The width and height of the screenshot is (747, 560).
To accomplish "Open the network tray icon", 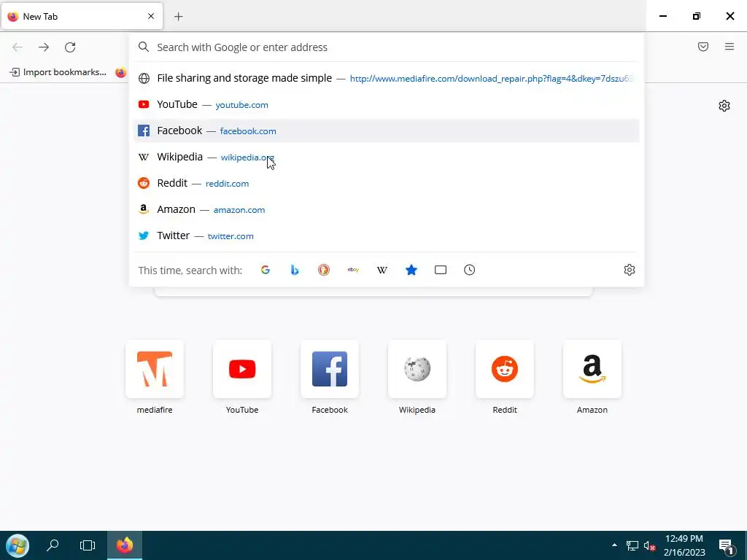I will pyautogui.click(x=632, y=545).
